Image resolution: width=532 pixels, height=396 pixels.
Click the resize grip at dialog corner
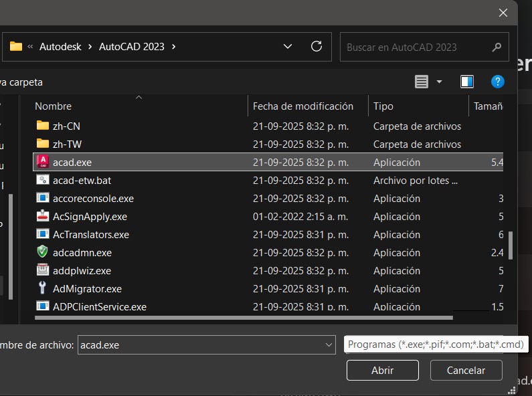point(512,391)
